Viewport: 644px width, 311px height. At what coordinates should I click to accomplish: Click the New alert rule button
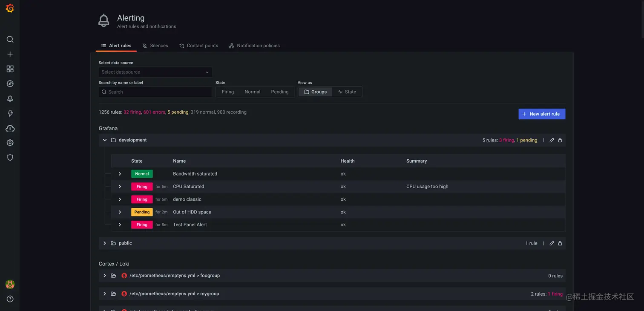point(542,114)
